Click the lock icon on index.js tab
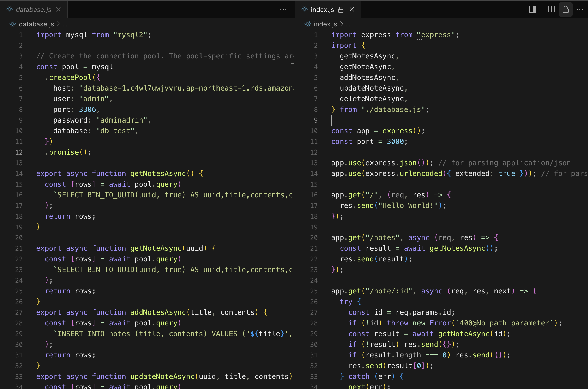 (x=341, y=10)
